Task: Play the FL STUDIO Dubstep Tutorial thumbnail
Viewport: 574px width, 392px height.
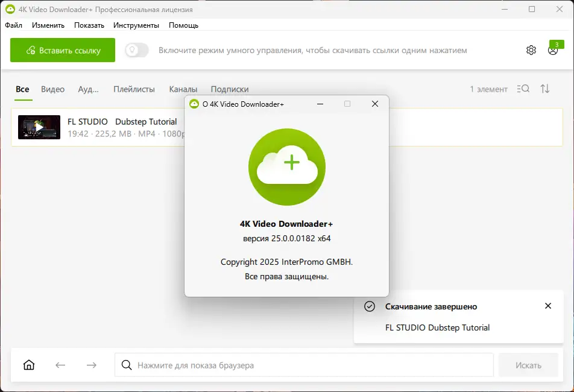Action: pos(39,127)
